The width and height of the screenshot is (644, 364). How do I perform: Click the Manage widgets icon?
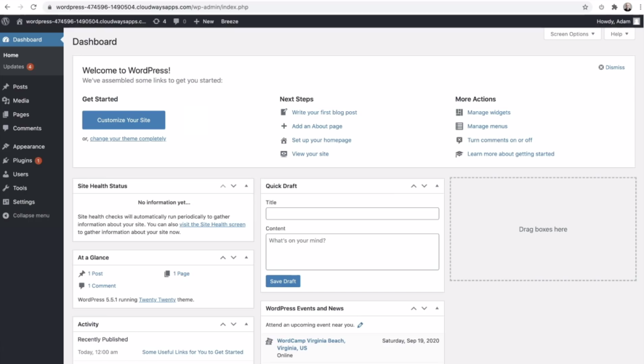(459, 113)
